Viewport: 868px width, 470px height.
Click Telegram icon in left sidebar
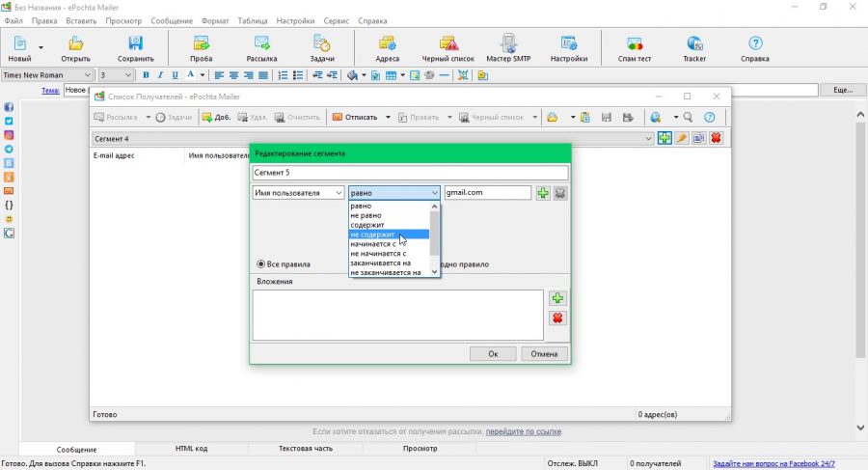pyautogui.click(x=9, y=149)
